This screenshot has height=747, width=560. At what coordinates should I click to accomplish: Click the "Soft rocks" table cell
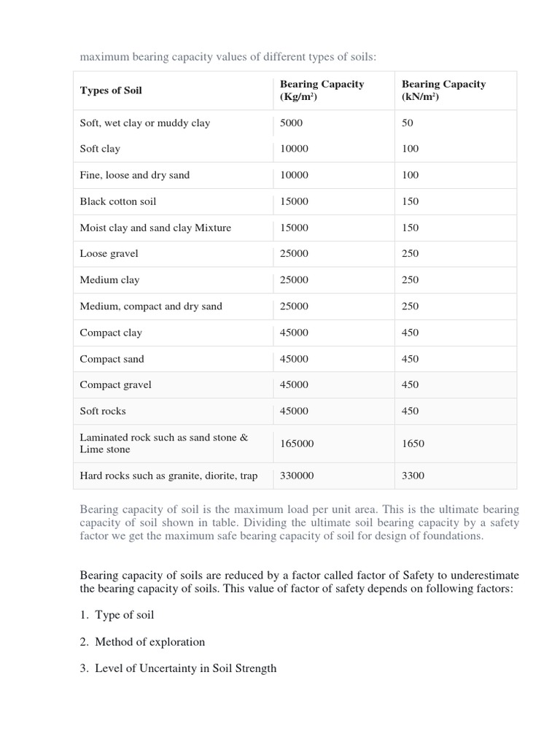[x=103, y=411]
